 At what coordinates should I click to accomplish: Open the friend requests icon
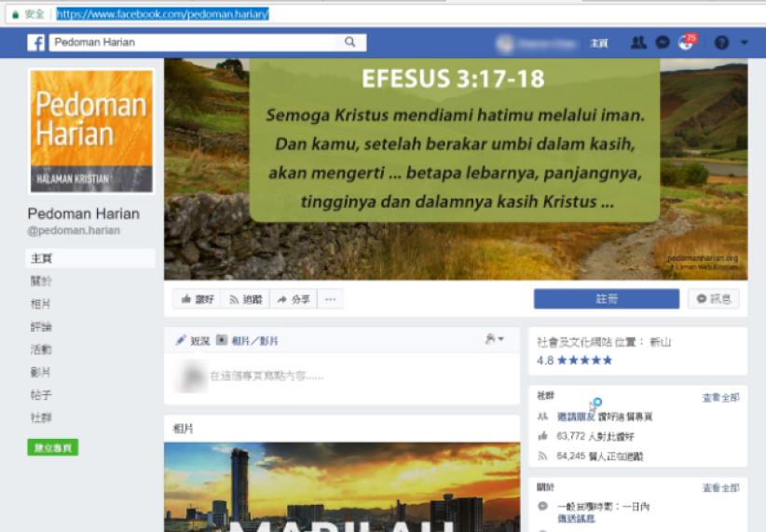638,43
